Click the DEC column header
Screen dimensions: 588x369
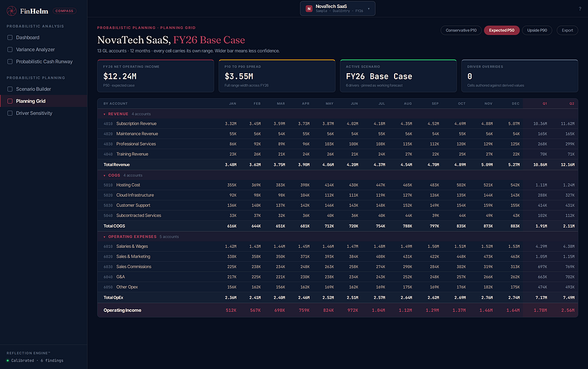pos(515,104)
